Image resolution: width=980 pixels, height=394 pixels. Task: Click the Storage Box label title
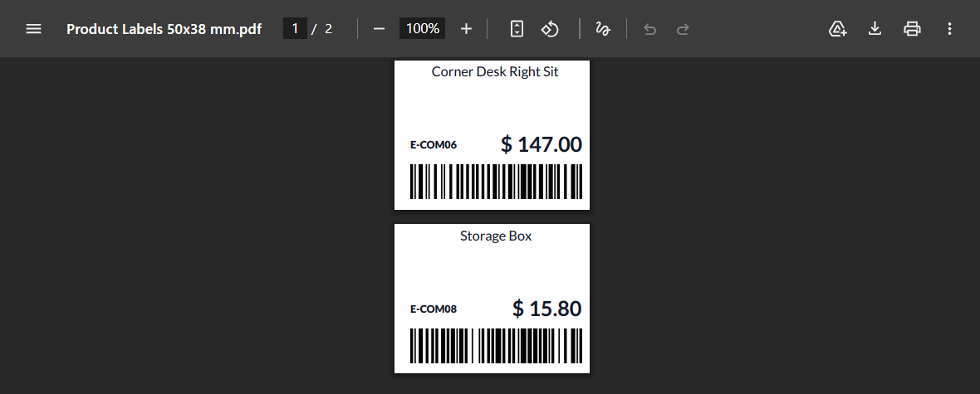[495, 236]
